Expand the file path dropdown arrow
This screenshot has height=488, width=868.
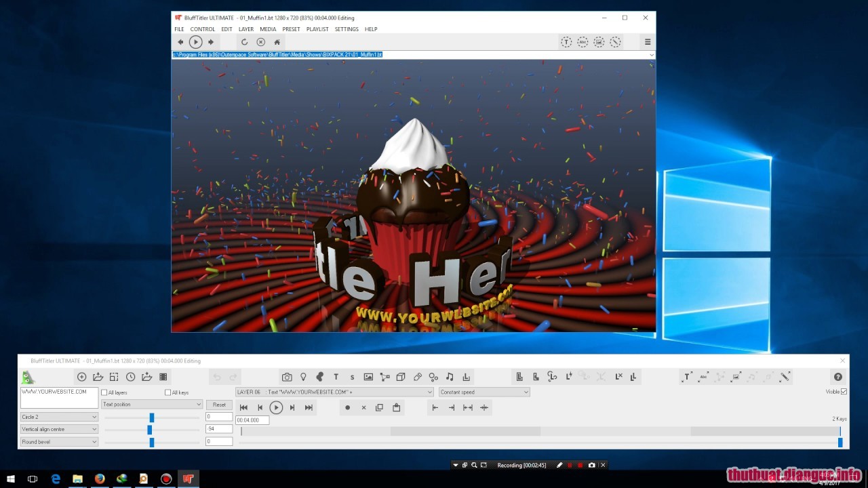pos(652,54)
